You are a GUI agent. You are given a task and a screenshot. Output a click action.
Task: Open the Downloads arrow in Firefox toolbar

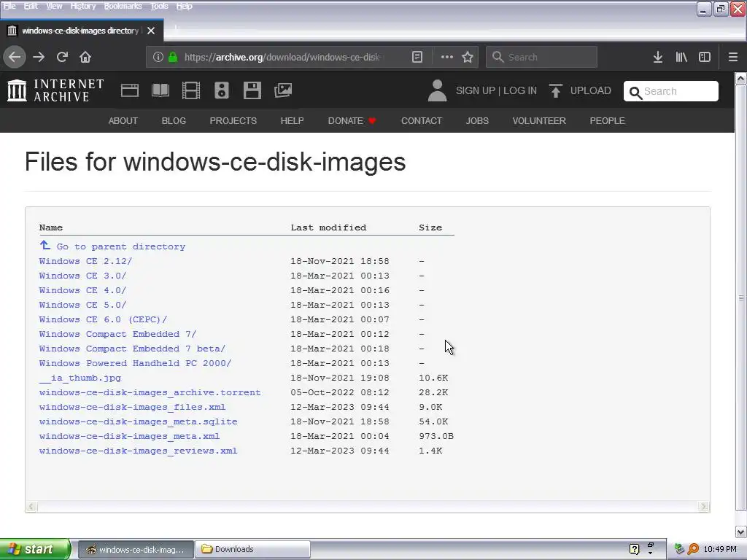click(658, 57)
